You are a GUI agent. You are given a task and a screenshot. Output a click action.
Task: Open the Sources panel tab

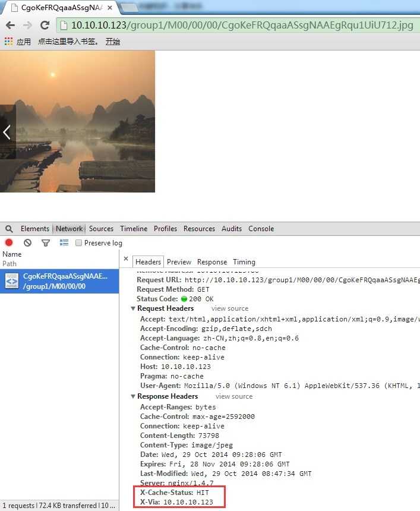point(101,229)
